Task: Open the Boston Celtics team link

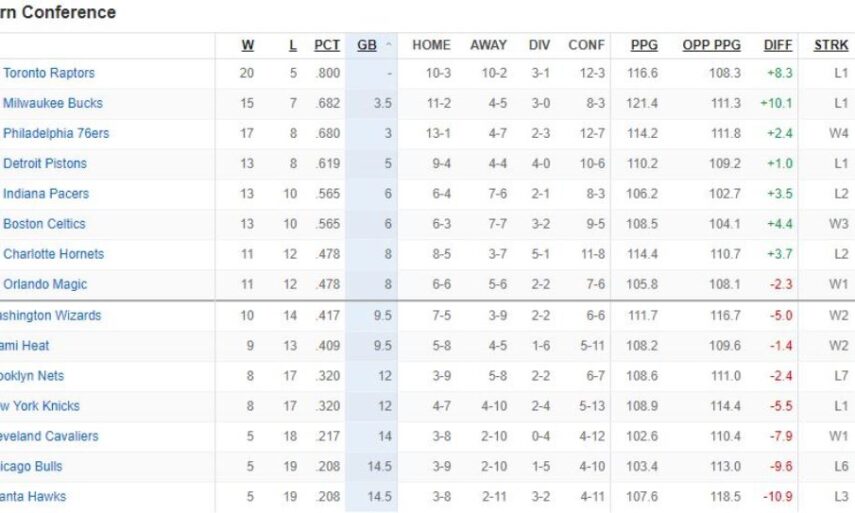Action: (44, 223)
